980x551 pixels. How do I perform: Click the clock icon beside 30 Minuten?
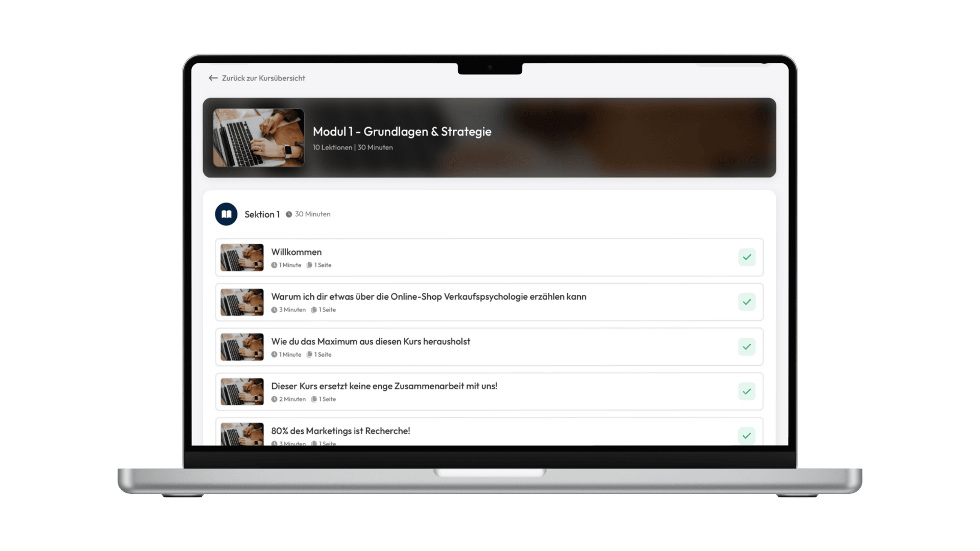(x=289, y=214)
